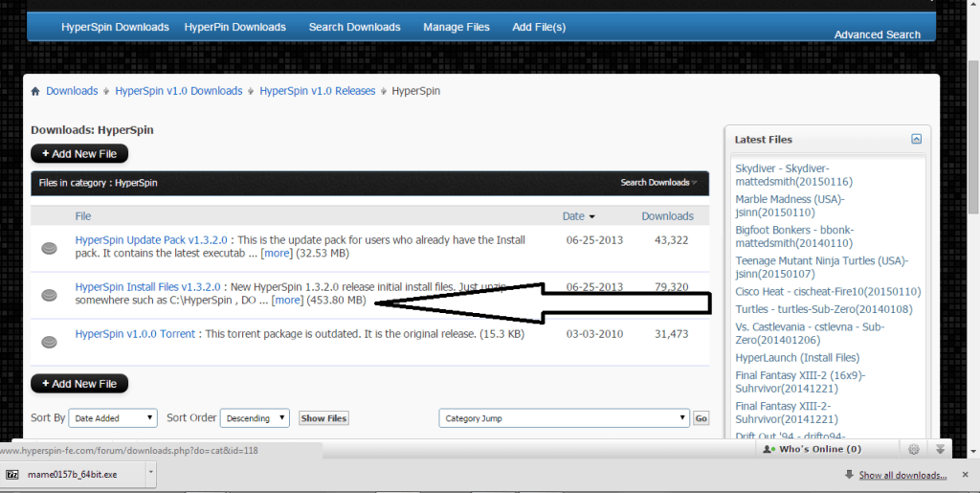Open Cisco Heat latest file link
This screenshot has width=980, height=493.
pos(828,292)
